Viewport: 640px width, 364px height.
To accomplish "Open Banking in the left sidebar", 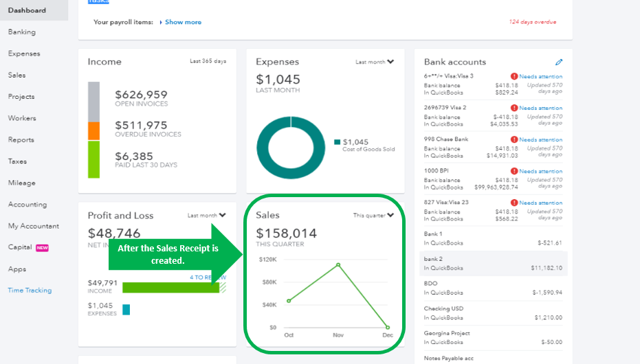I will point(21,32).
